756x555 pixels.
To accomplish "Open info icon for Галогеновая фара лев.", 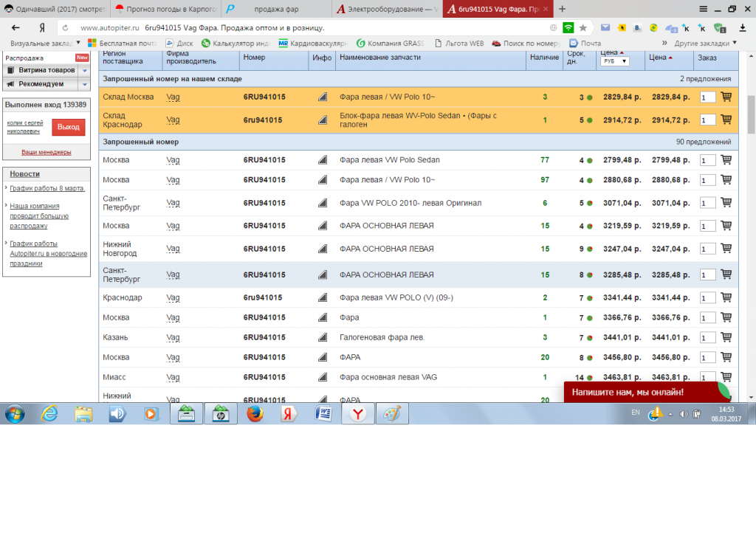I will tap(323, 338).
